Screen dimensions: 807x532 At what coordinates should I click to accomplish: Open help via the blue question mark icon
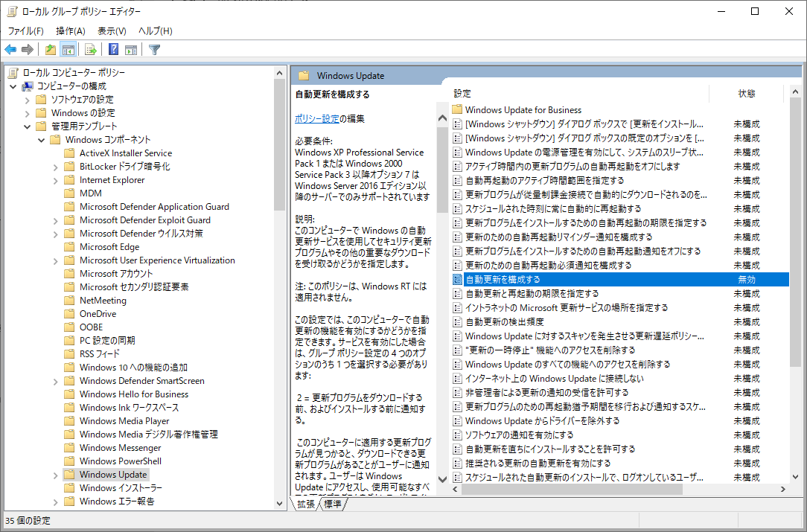click(x=114, y=49)
